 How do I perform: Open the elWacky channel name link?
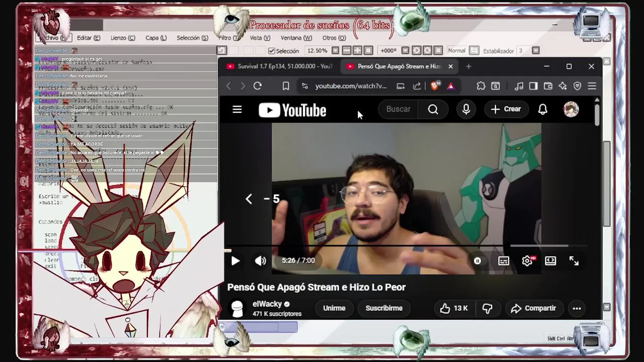tap(267, 304)
